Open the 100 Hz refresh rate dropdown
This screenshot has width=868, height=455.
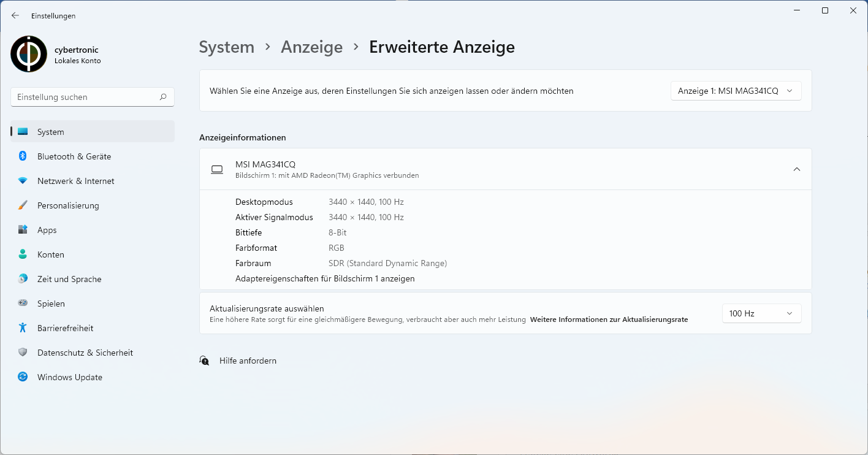coord(761,313)
